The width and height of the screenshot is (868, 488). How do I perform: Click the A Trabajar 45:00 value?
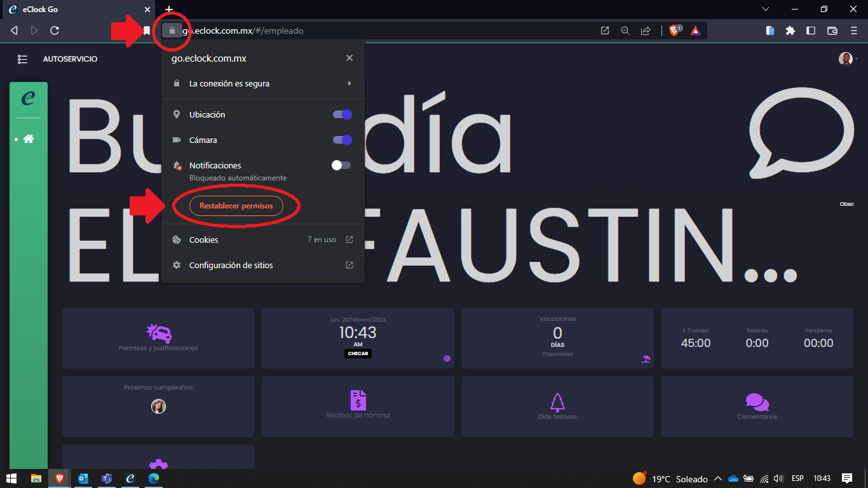tap(696, 343)
